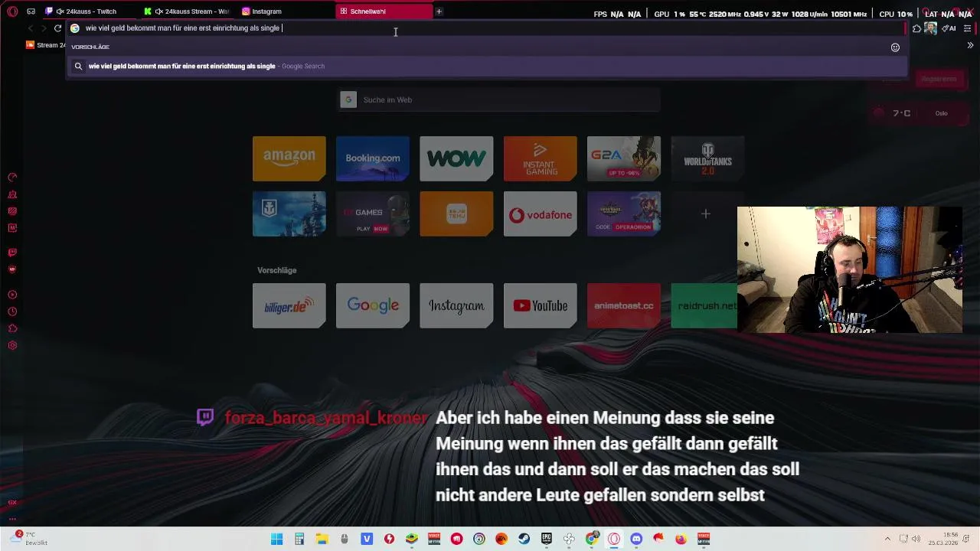The height and width of the screenshot is (551, 980).
Task: Open Settings gear in sidebar
Action: [12, 345]
